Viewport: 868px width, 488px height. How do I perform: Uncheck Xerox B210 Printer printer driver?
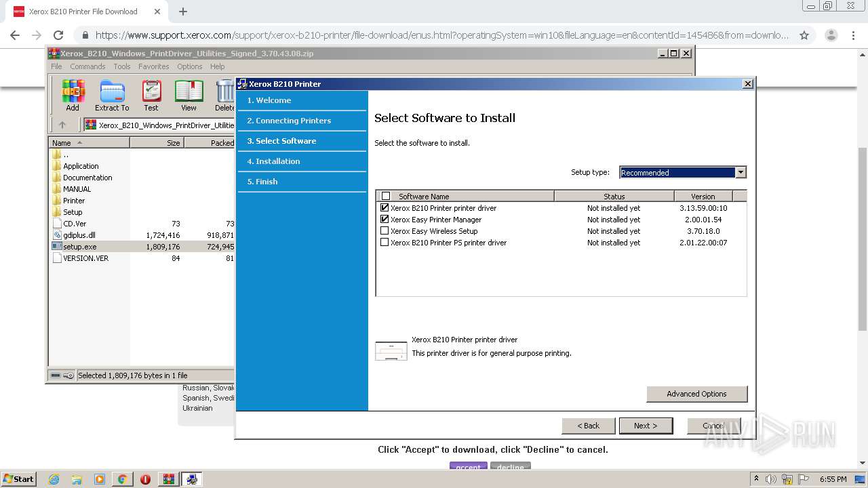(385, 208)
